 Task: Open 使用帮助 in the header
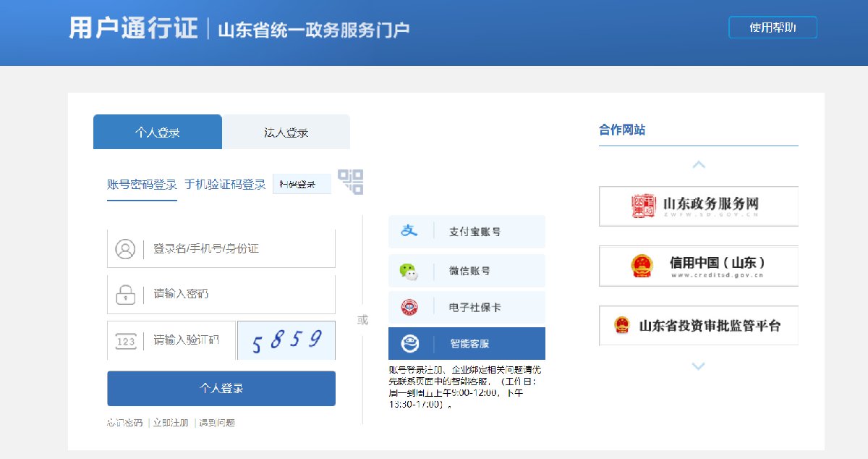click(x=773, y=28)
